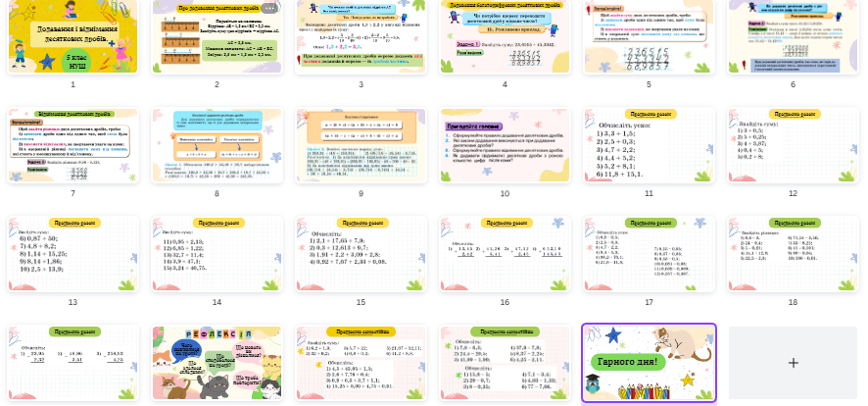Click page number label 10
The width and height of the screenshot is (868, 406).
pos(505,193)
